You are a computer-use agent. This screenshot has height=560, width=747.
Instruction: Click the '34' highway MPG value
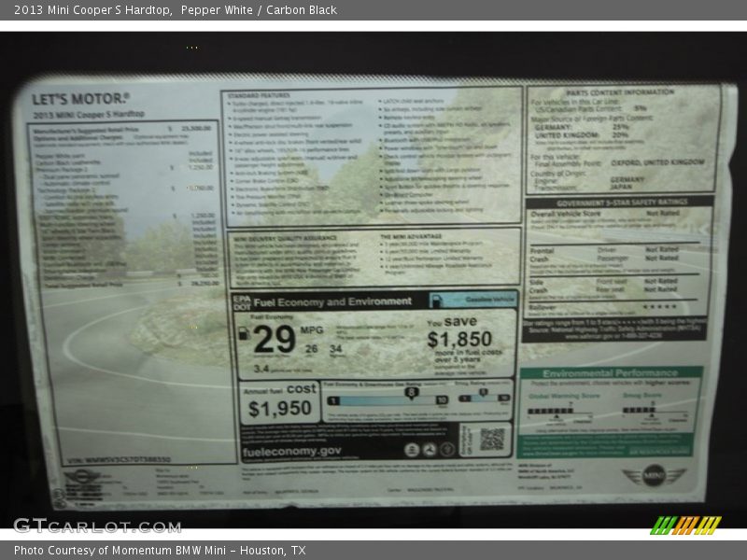tap(336, 349)
